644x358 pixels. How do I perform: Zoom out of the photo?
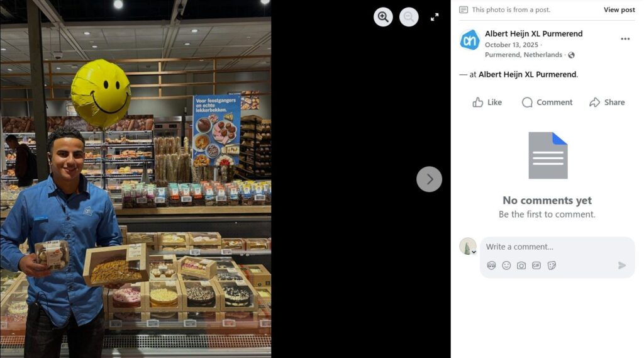(409, 17)
